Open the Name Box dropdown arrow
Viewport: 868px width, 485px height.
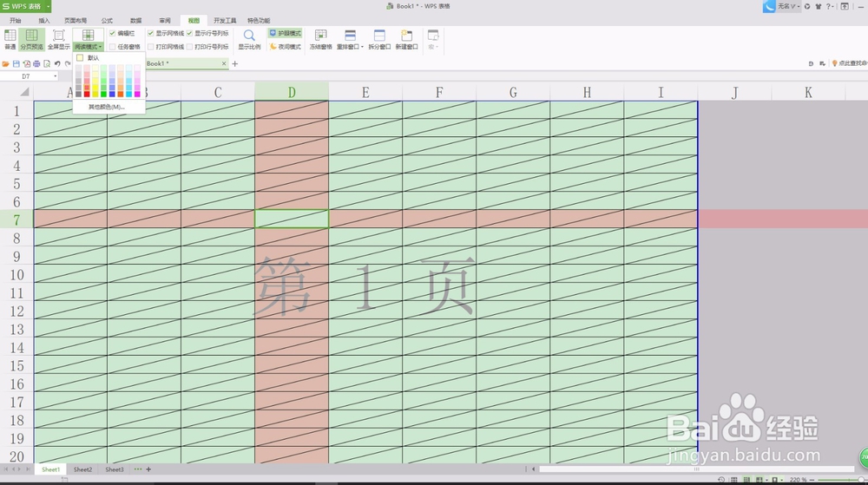tap(56, 76)
